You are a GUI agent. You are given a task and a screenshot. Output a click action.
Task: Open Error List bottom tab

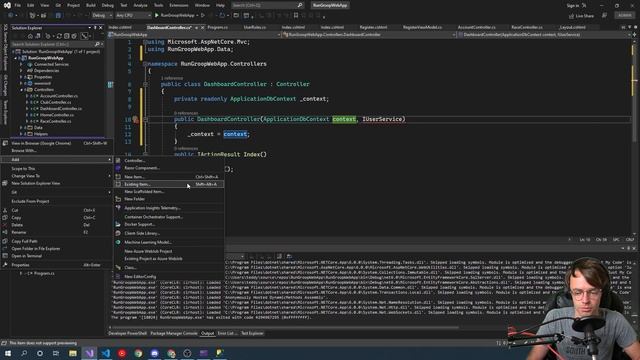click(x=227, y=333)
